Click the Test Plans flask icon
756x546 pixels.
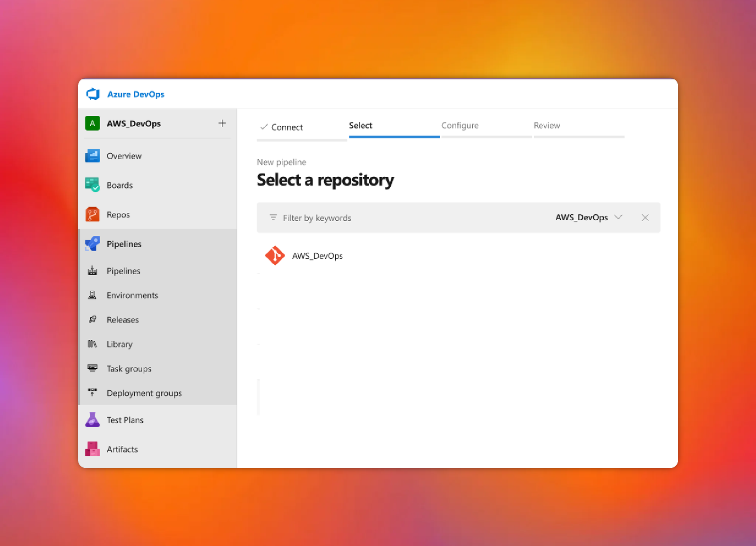click(x=92, y=420)
